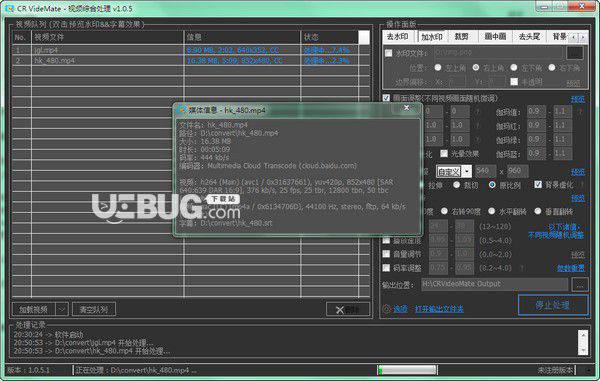Click the blue link beside 码率调整 row
The height and width of the screenshot is (381, 600).
570,268
